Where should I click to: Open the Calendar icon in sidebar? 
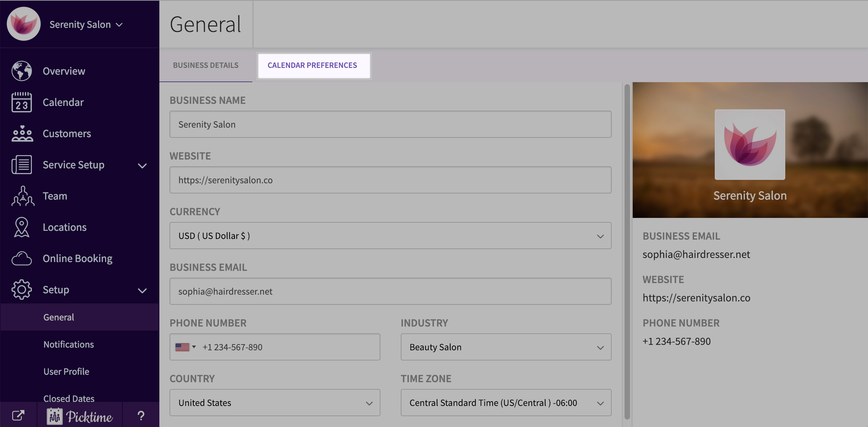22,102
